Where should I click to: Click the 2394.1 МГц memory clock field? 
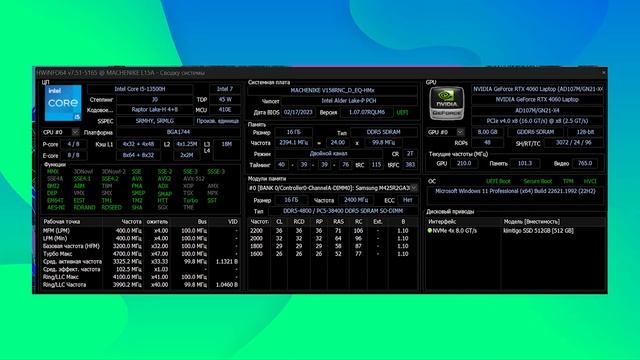pyautogui.click(x=293, y=143)
